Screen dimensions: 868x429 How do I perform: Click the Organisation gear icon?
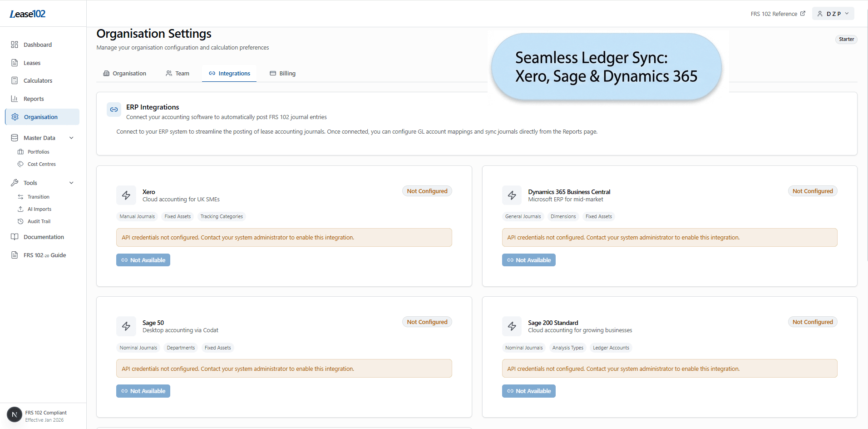15,117
